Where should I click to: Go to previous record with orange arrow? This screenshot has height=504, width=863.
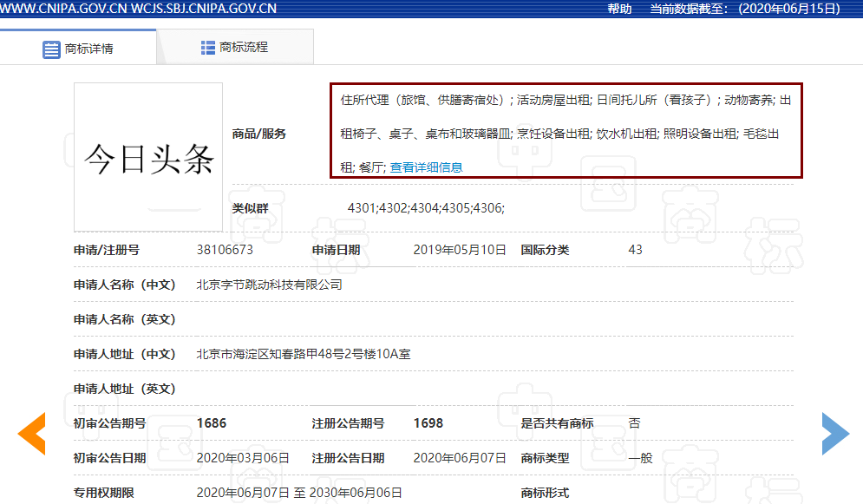32,434
